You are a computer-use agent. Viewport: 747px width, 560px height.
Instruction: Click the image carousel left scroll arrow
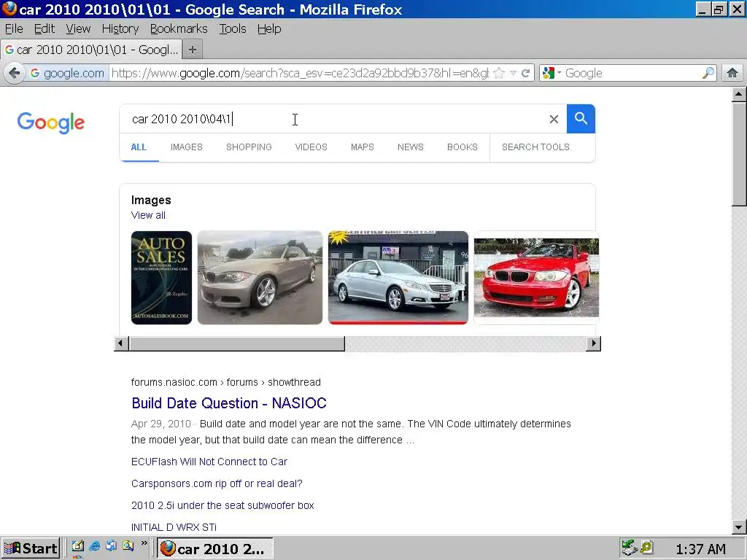(x=121, y=343)
